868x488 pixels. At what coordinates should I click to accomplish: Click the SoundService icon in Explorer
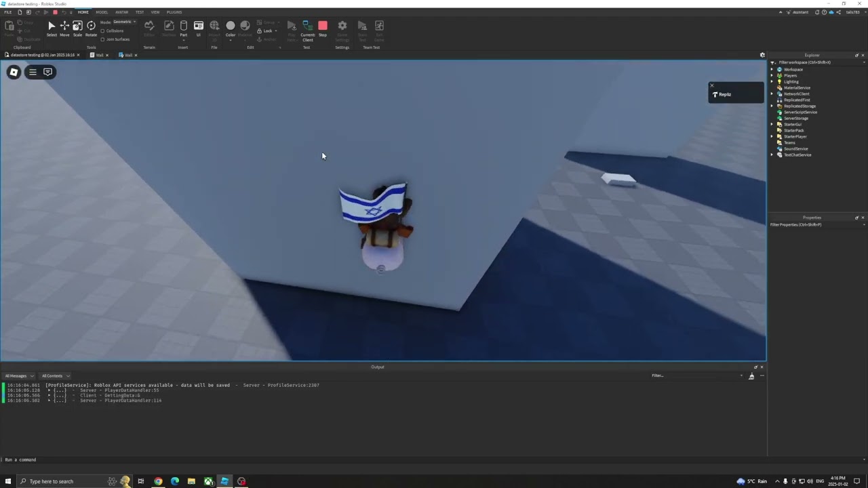click(779, 148)
